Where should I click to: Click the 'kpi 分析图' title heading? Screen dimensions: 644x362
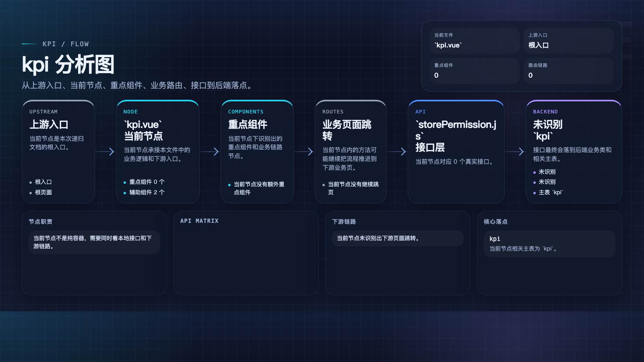coord(68,64)
